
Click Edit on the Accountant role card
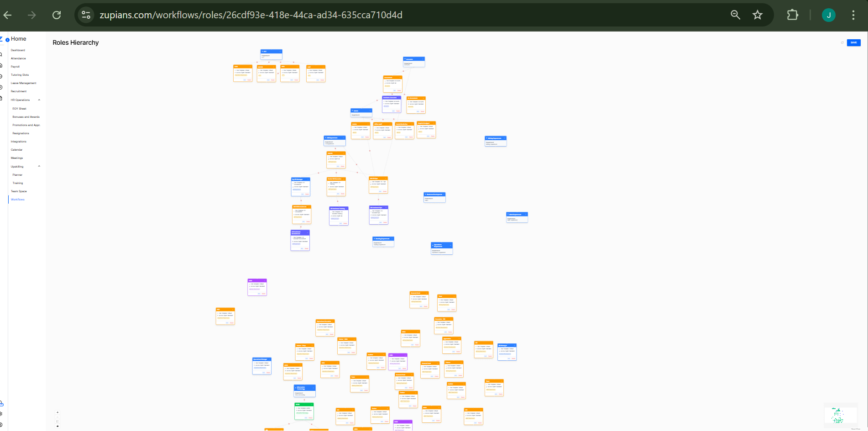(394, 90)
